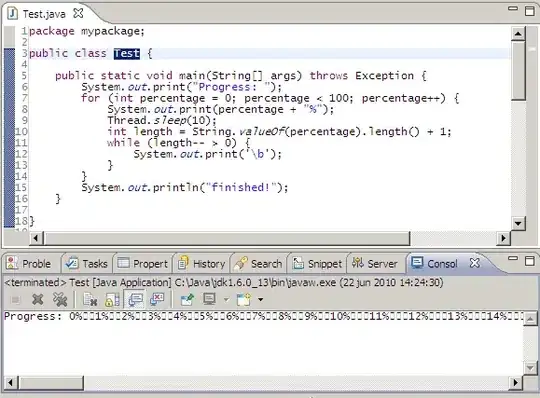This screenshot has width=540, height=398.
Task: Expand the Display Selected Console dropdown arrow
Action: [226, 300]
